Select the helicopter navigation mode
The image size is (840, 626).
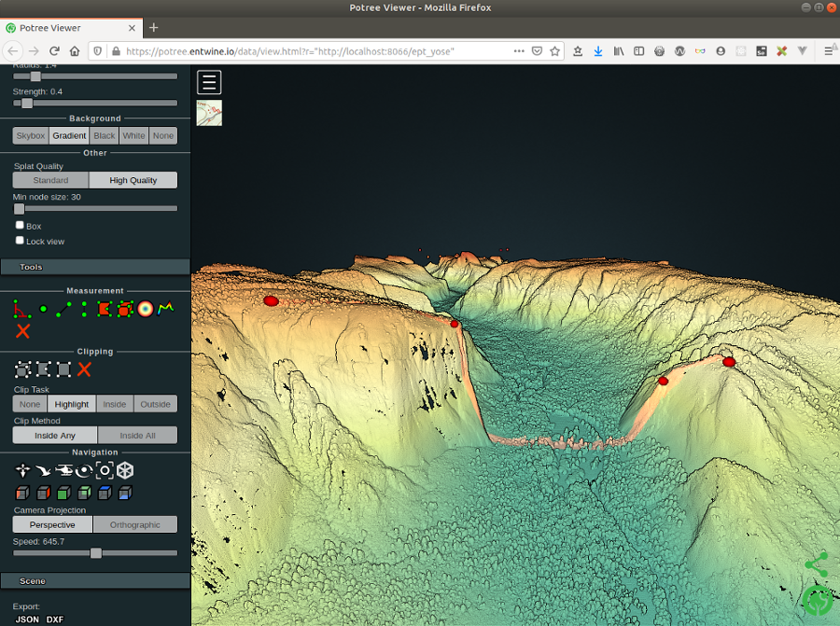click(62, 469)
